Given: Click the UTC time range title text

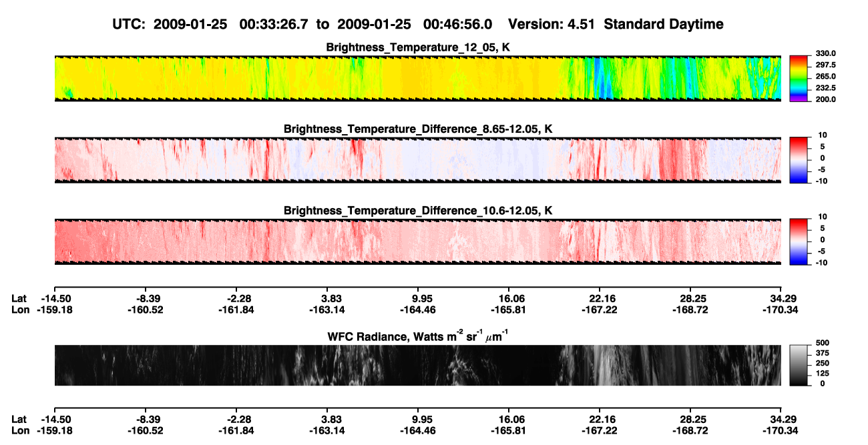Looking at the screenshot, I should 418,24.
